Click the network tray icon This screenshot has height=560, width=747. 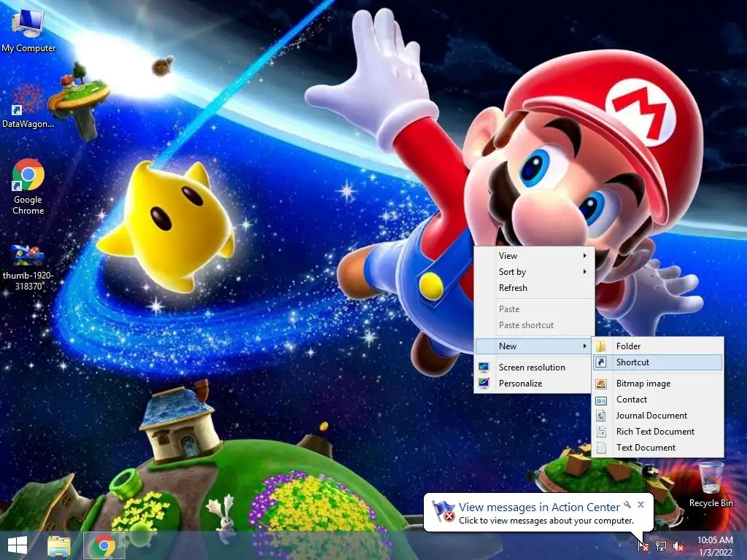tap(661, 545)
